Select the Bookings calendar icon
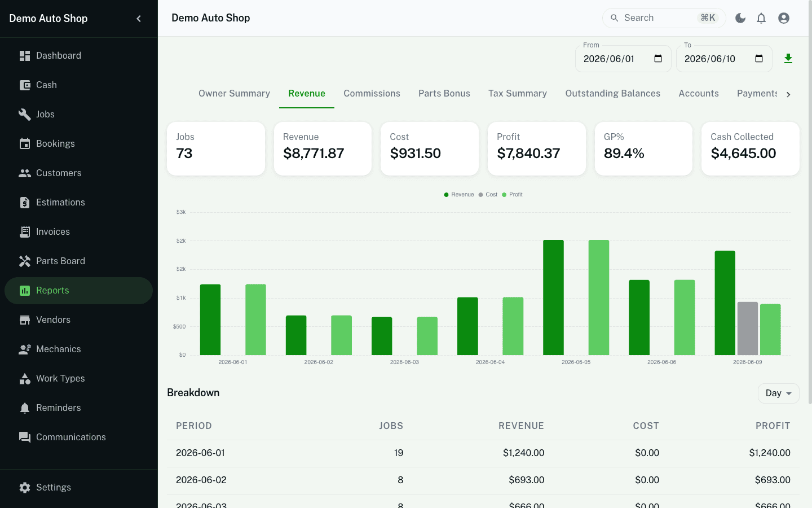The width and height of the screenshot is (812, 508). pyautogui.click(x=25, y=144)
